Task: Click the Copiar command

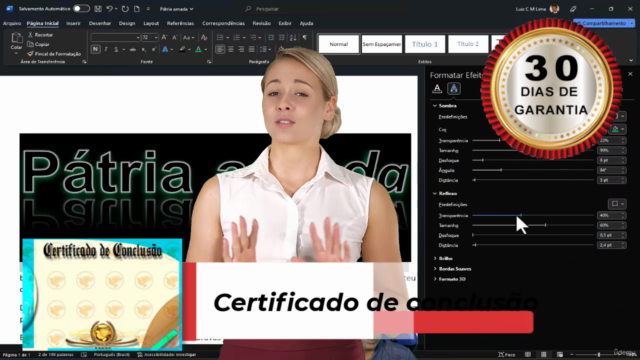Action: (x=38, y=44)
